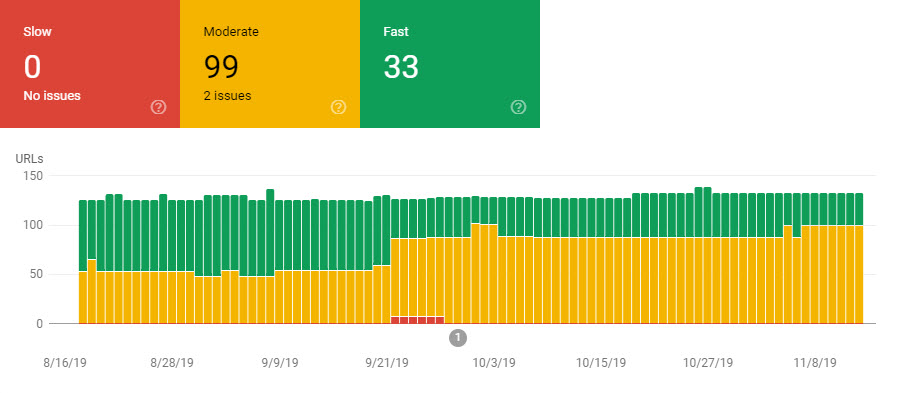Toggle the yellow Moderate status card
Viewport: 910px width, 393px height.
click(270, 64)
